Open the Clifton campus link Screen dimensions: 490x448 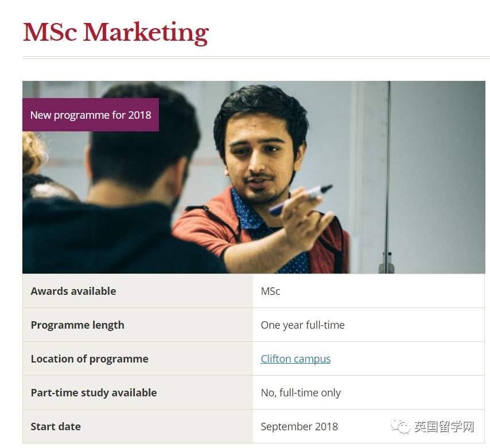295,359
